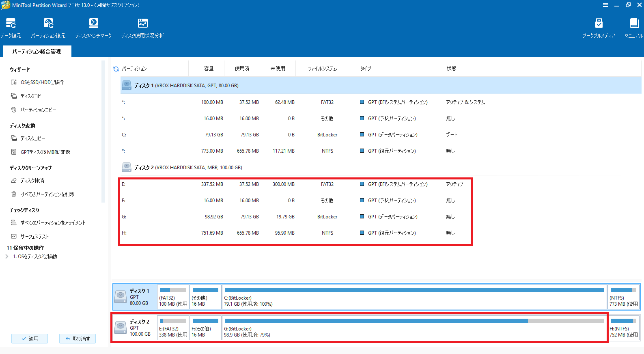This screenshot has height=354, width=644.
Task: Select the 100.00 MB FAT32 partition on disk 1
Action: click(x=381, y=102)
